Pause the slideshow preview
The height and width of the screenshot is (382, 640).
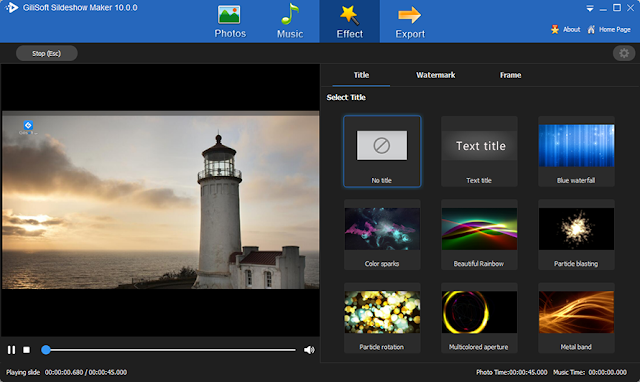click(x=11, y=350)
